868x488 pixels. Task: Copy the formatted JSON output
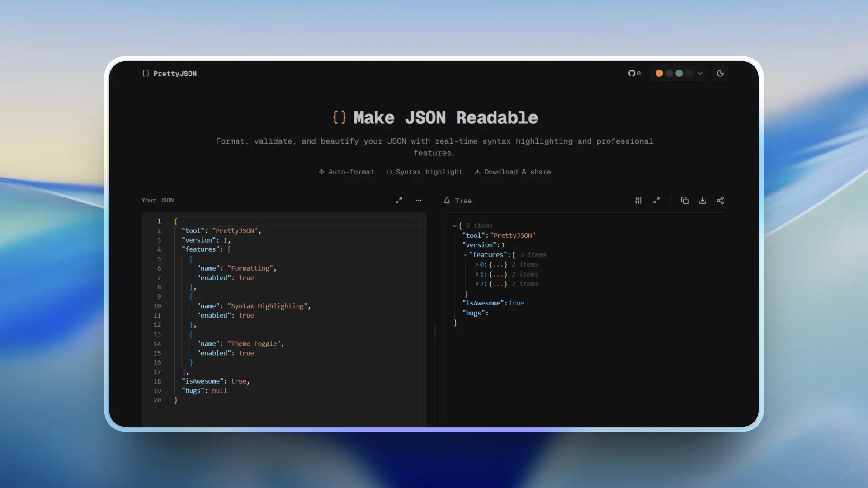(x=684, y=200)
